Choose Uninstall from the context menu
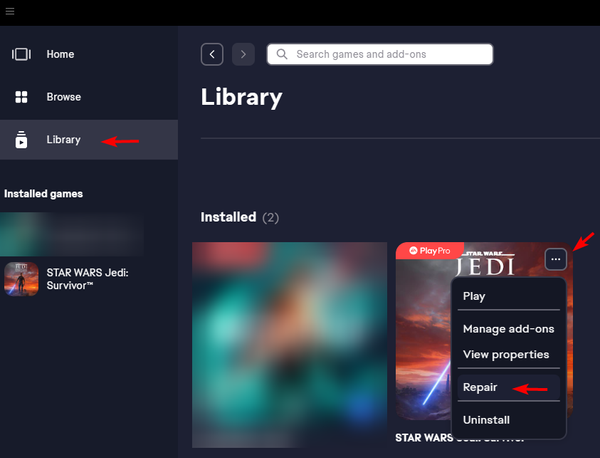 pyautogui.click(x=486, y=420)
